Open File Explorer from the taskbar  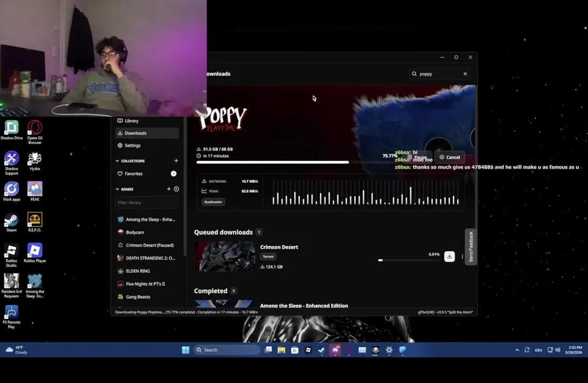coord(281,350)
